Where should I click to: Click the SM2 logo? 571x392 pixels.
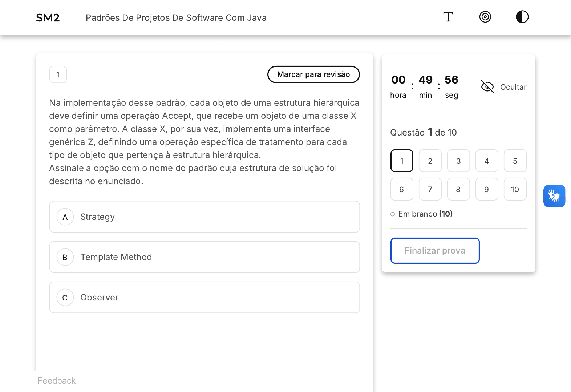(x=48, y=18)
